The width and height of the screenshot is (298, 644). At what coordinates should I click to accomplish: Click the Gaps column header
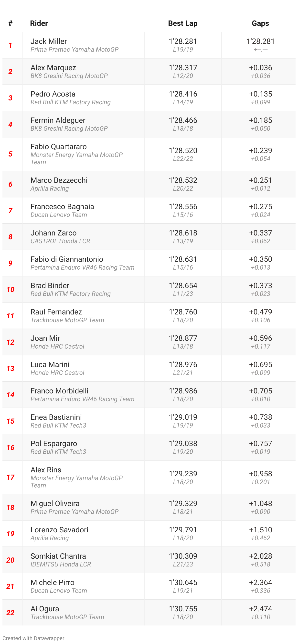(260, 23)
